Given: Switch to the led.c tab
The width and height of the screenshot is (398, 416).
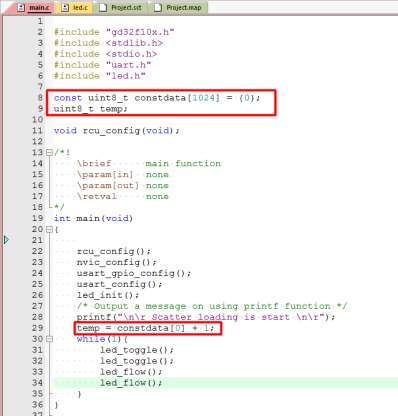Looking at the screenshot, I should (75, 7).
